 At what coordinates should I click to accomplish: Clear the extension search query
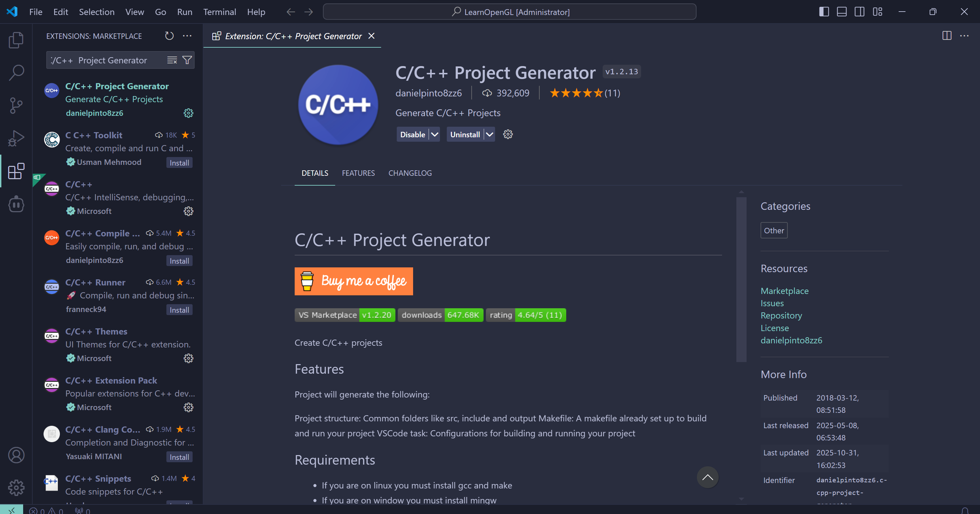(x=172, y=60)
